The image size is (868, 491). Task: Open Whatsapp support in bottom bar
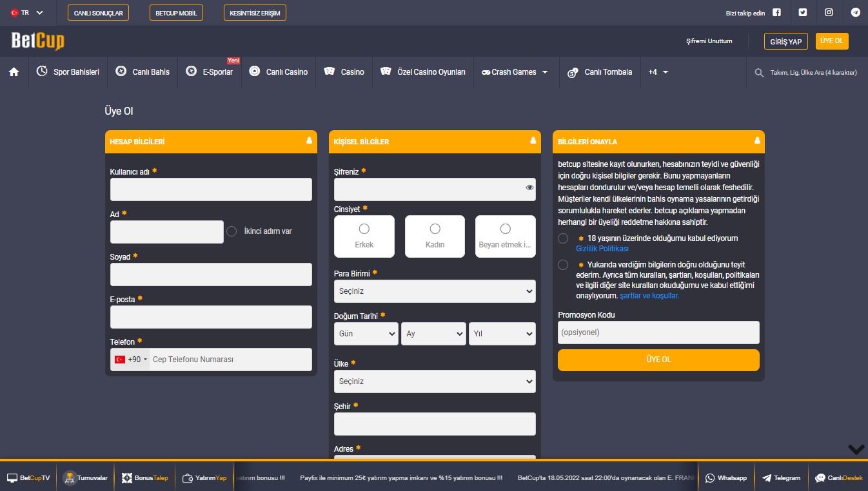[726, 478]
